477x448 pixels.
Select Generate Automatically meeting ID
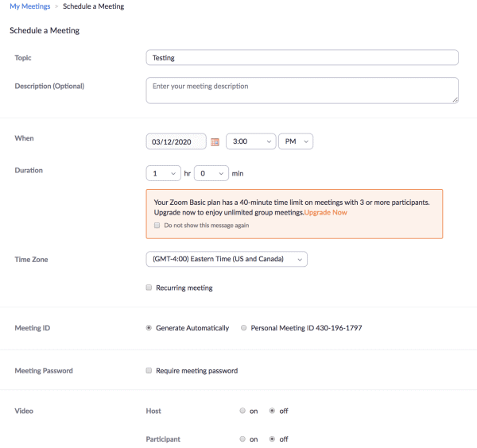coord(149,327)
